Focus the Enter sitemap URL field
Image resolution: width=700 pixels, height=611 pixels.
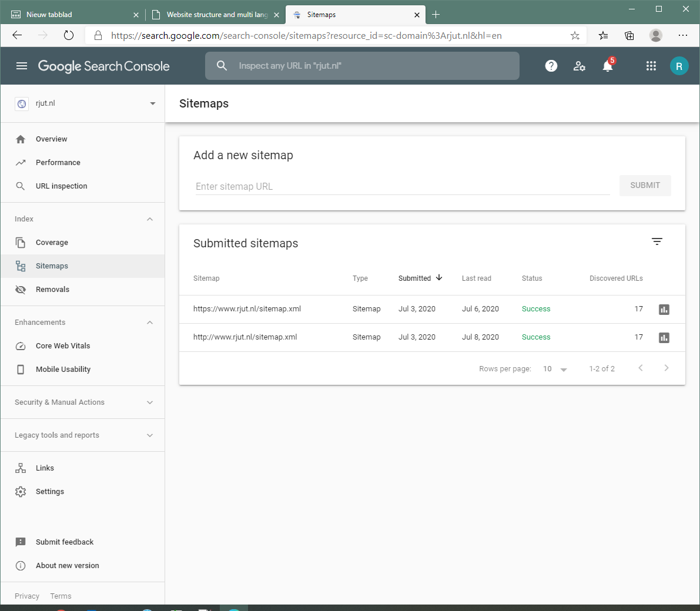point(402,187)
